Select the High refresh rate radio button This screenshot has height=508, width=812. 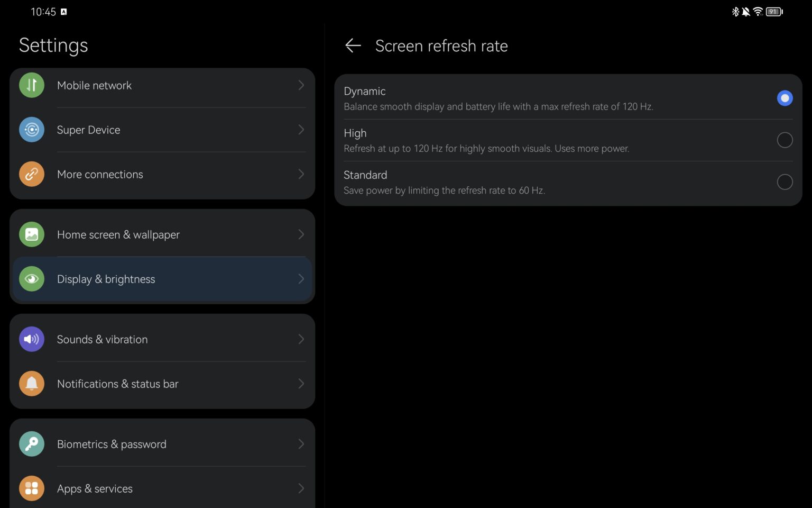pos(785,140)
